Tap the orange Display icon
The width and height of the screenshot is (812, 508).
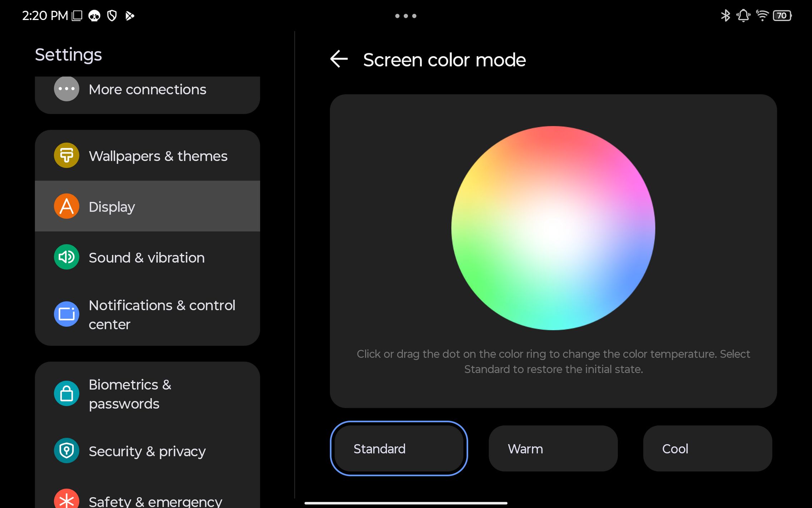pos(66,206)
